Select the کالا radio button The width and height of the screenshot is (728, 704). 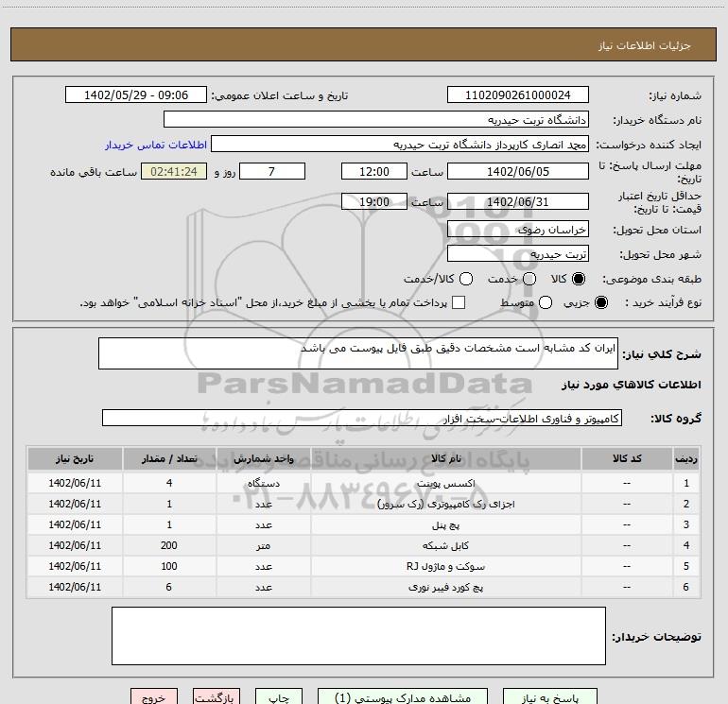(579, 279)
